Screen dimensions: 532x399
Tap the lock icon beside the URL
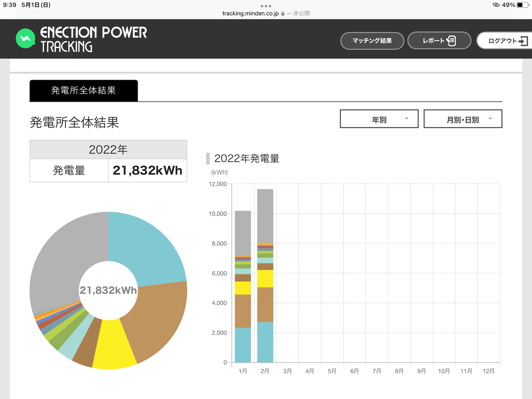pos(283,13)
